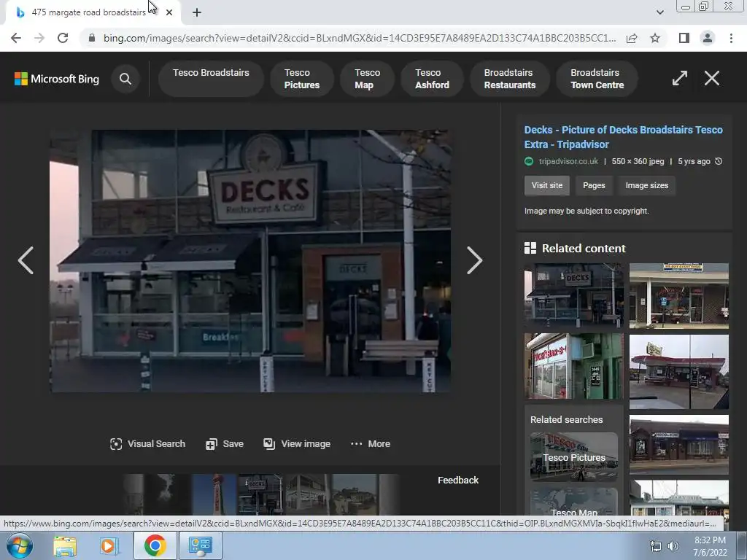The width and height of the screenshot is (747, 560).
Task: Click the main Decks restaurant photo
Action: [x=250, y=261]
